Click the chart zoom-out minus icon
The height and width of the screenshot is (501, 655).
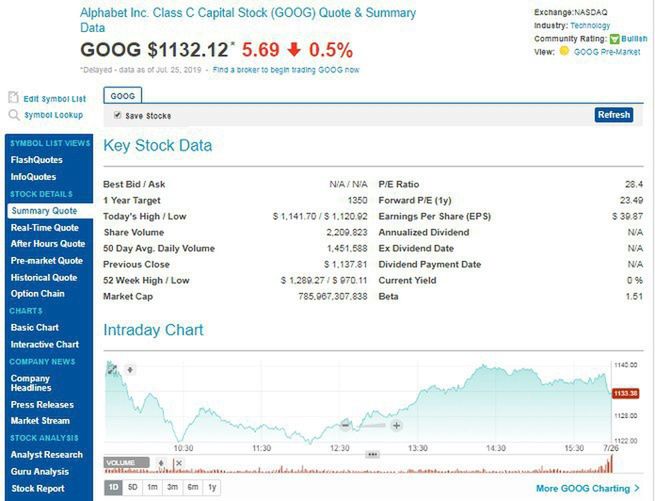(x=345, y=425)
